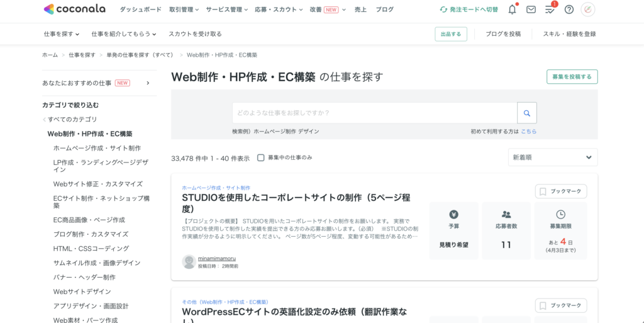This screenshot has height=323, width=644.
Task: Enable the 募集中の仕事のみ checkbox
Action: [x=261, y=157]
